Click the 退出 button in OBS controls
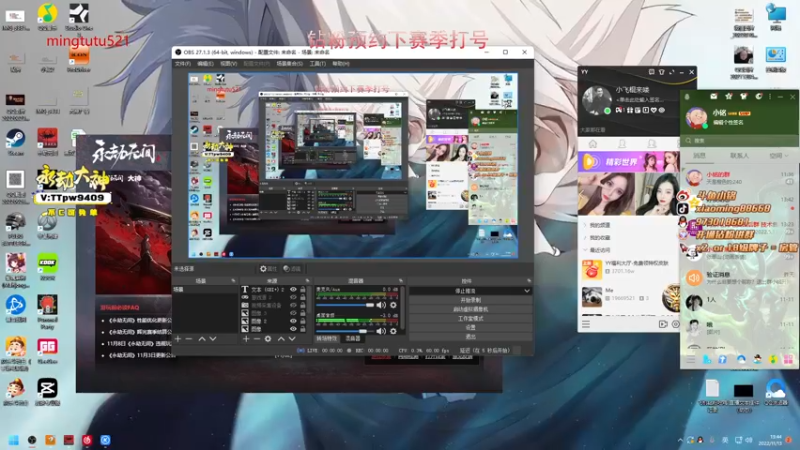The width and height of the screenshot is (800, 450). pyautogui.click(x=470, y=337)
